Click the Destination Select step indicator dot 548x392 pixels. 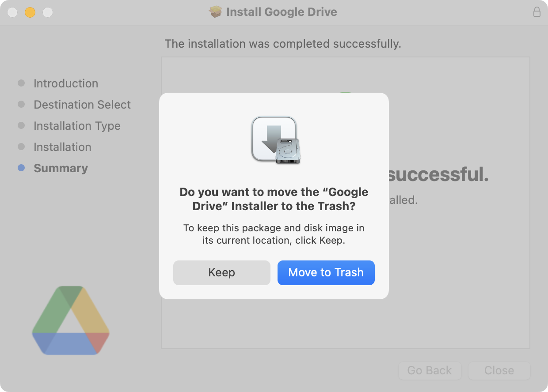21,104
